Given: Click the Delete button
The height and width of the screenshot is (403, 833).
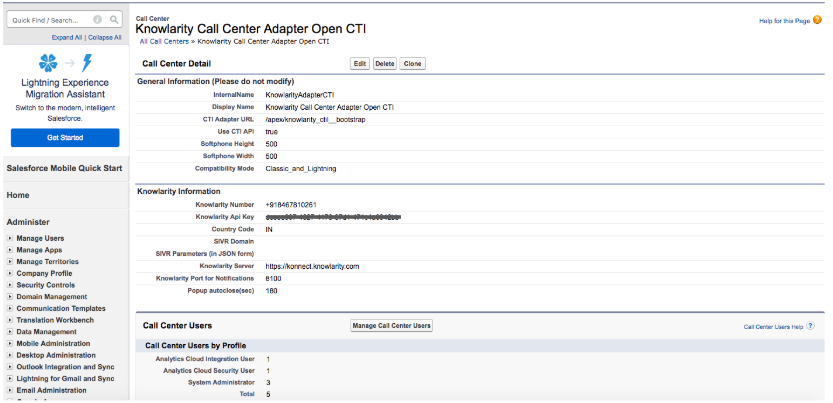Looking at the screenshot, I should (x=385, y=64).
